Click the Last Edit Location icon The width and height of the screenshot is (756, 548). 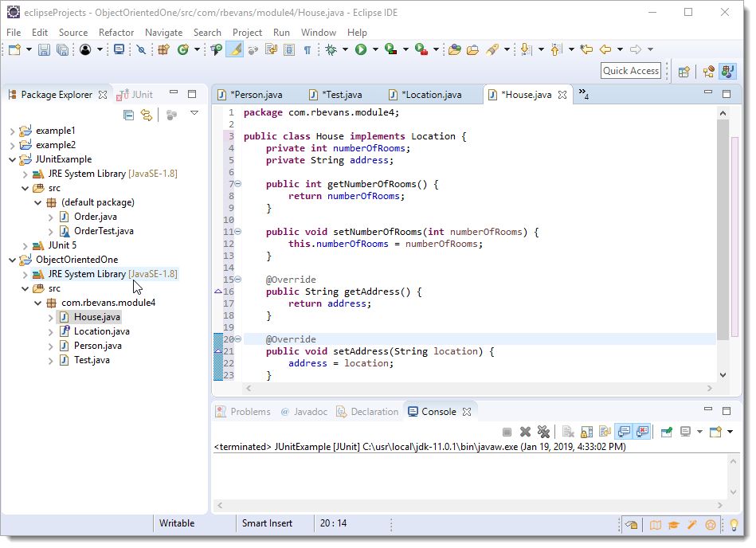(x=586, y=49)
